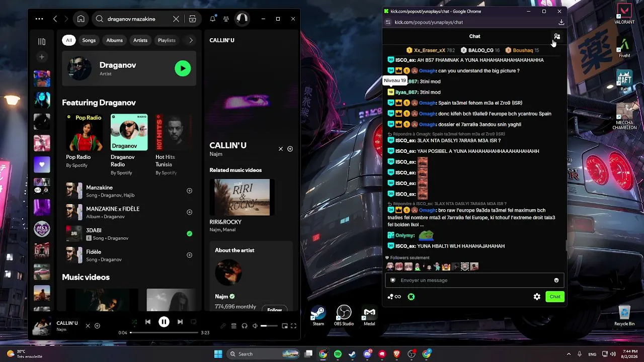The height and width of the screenshot is (362, 644).
Task: Open Valorant desktop shortcut
Action: point(624,14)
